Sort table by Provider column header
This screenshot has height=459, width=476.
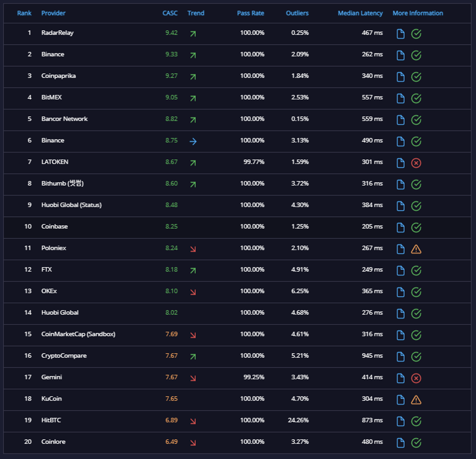[53, 13]
